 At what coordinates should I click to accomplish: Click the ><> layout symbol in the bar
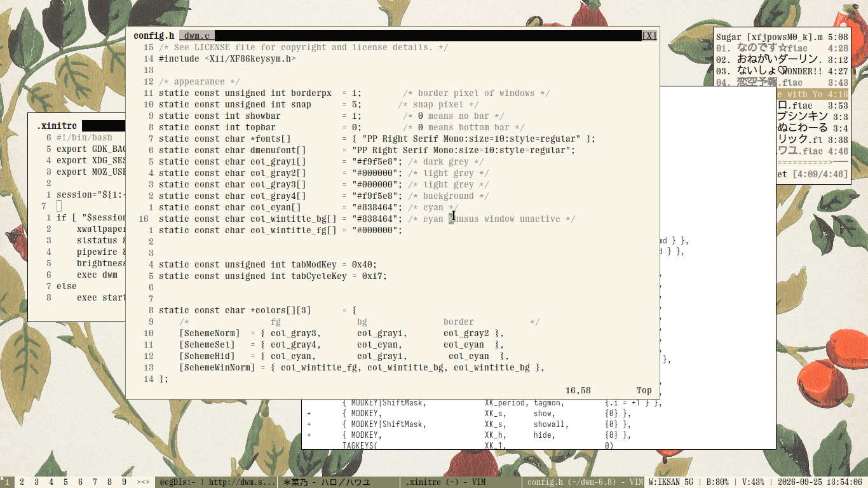144,482
